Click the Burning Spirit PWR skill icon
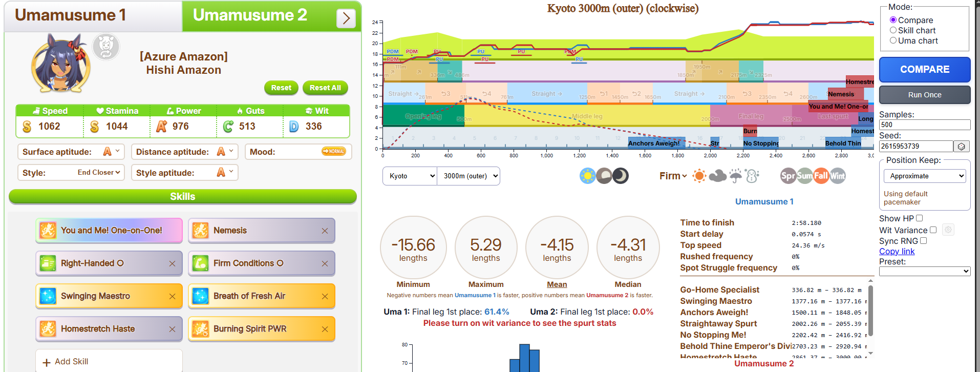Image resolution: width=980 pixels, height=372 pixels. click(x=201, y=329)
